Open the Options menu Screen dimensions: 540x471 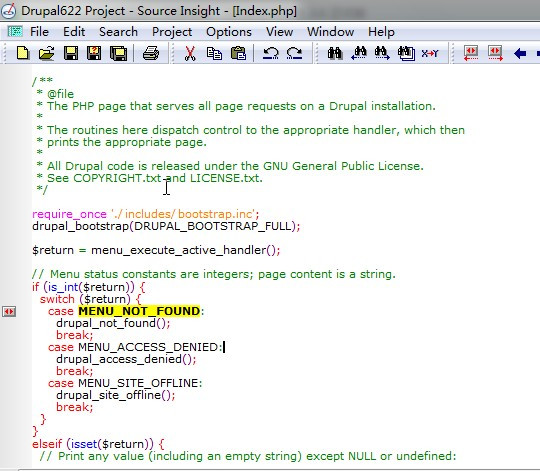tap(229, 32)
